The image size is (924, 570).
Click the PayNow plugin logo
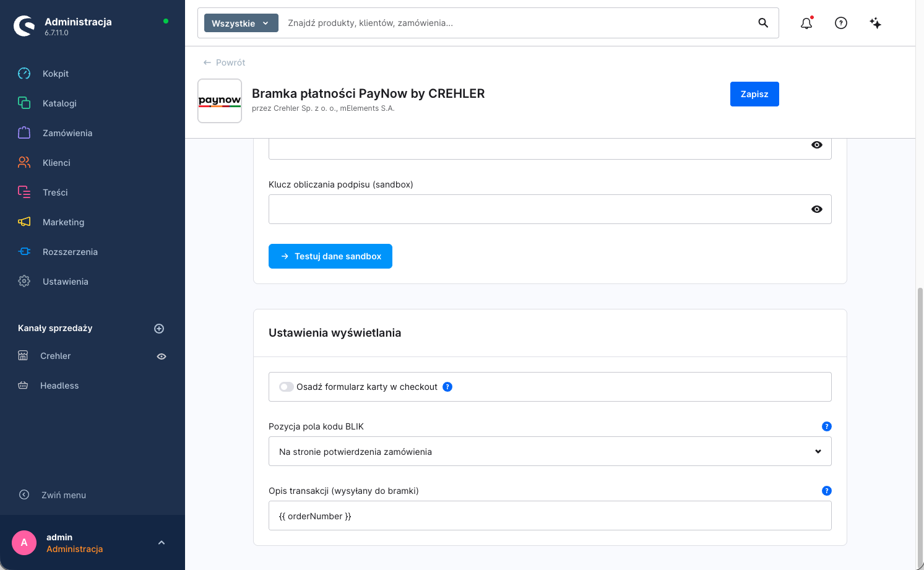click(220, 101)
